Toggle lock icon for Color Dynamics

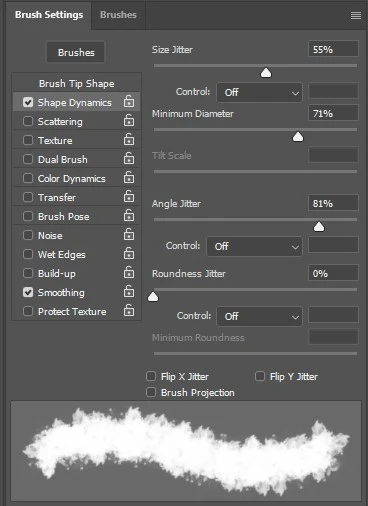click(129, 177)
